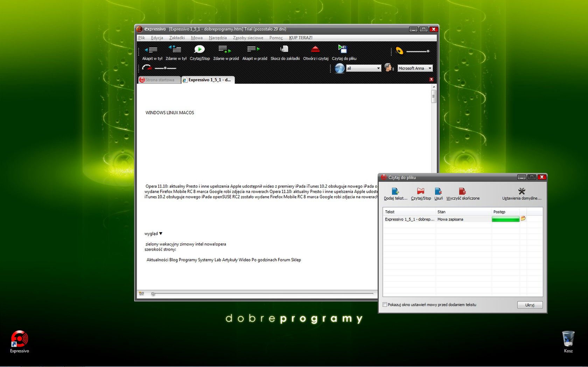Go back one sentence with Zdanie w tył
Viewport: 588px width, 367px height.
coord(176,53)
